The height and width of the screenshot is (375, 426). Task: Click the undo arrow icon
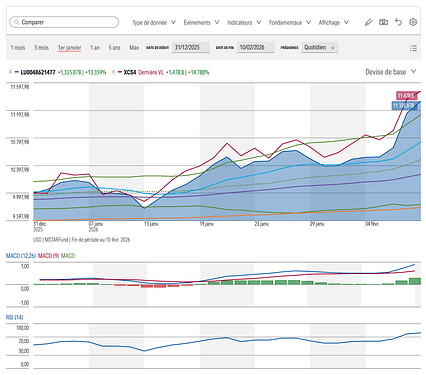point(398,22)
